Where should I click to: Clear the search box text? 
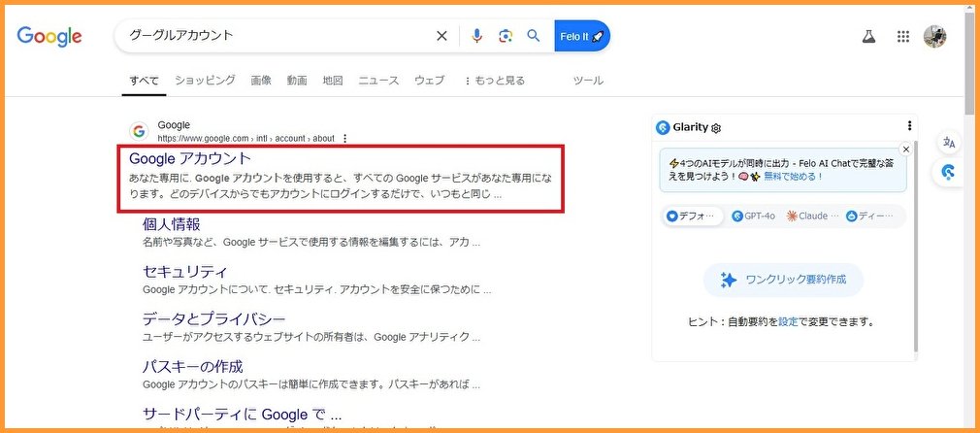[x=441, y=36]
